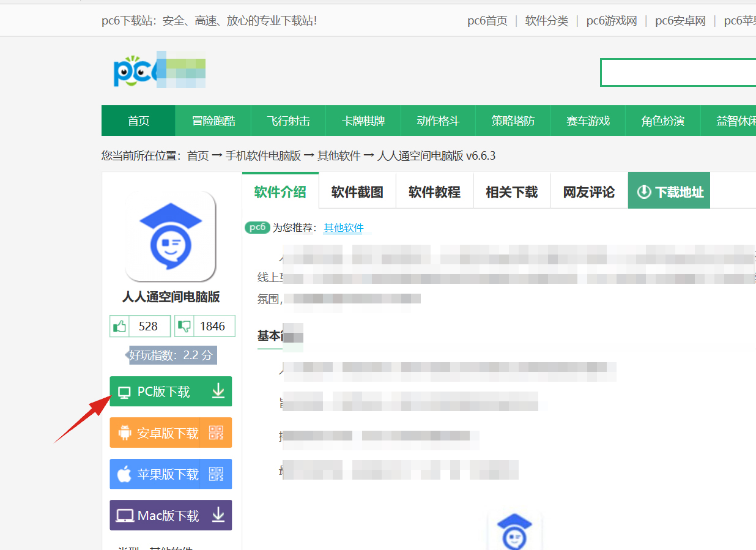The width and height of the screenshot is (756, 550).
Task: Click the download arrow on PC版下载
Action: tap(218, 392)
